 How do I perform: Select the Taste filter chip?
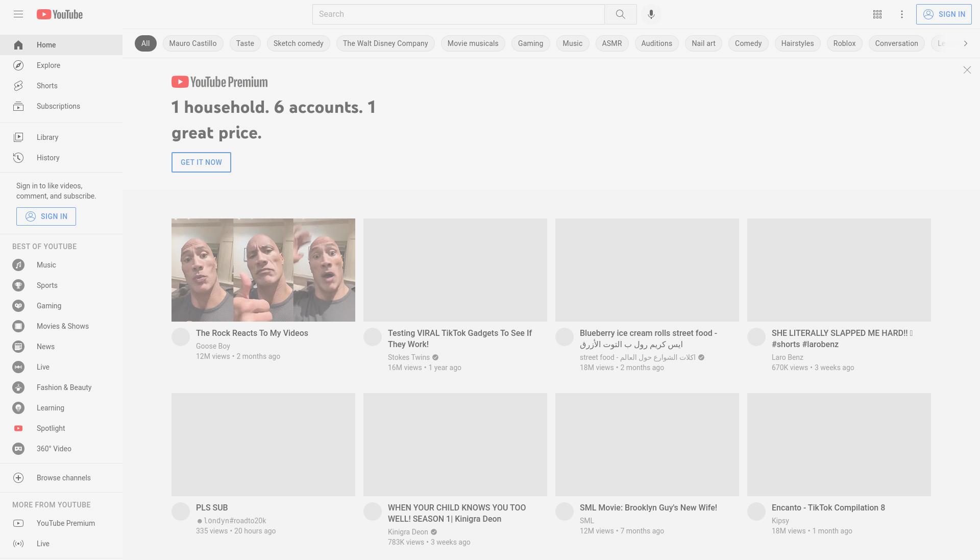tap(245, 43)
